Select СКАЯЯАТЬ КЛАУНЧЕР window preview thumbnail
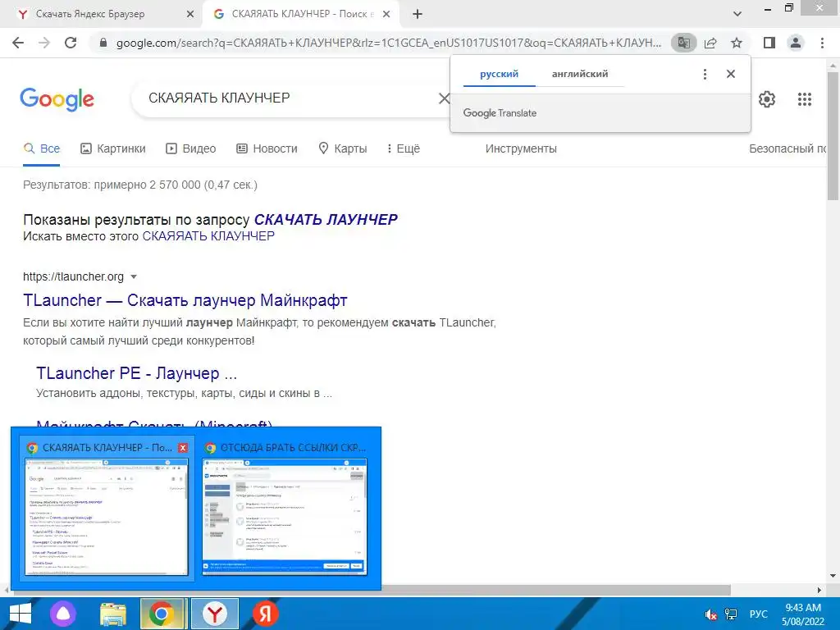 pos(107,517)
